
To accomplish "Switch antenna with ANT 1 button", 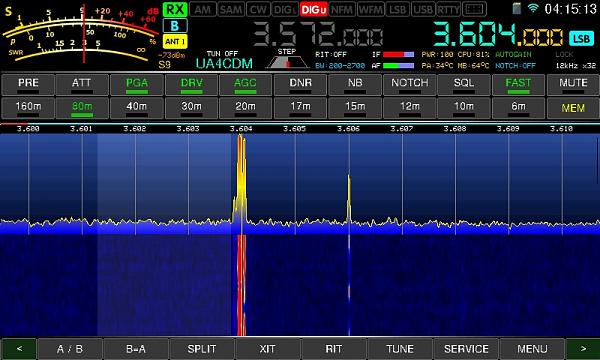I will (x=175, y=41).
